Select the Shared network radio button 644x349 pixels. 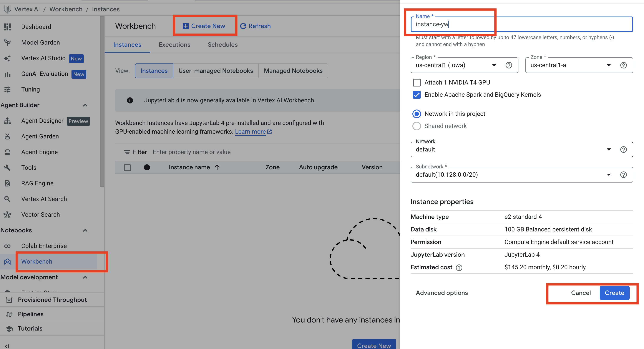pos(417,126)
